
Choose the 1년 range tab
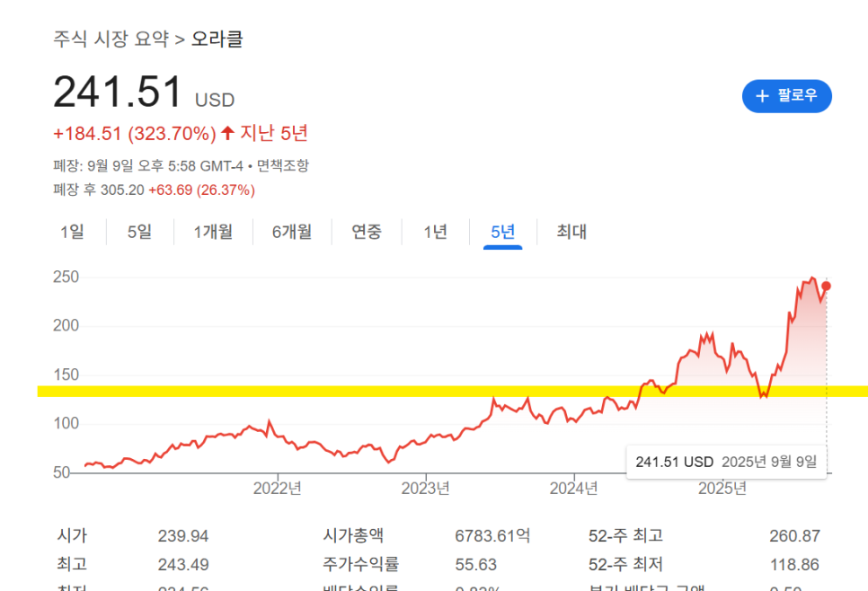point(435,232)
